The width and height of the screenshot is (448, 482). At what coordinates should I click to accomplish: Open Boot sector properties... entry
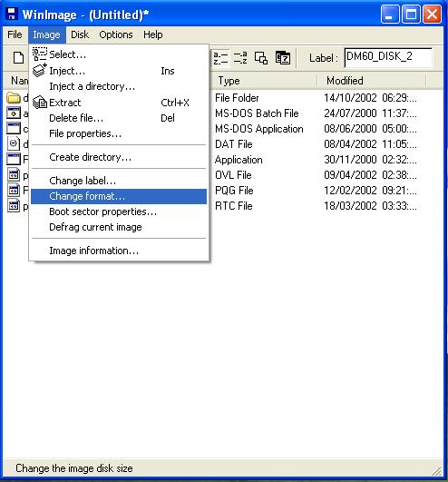coord(119,211)
